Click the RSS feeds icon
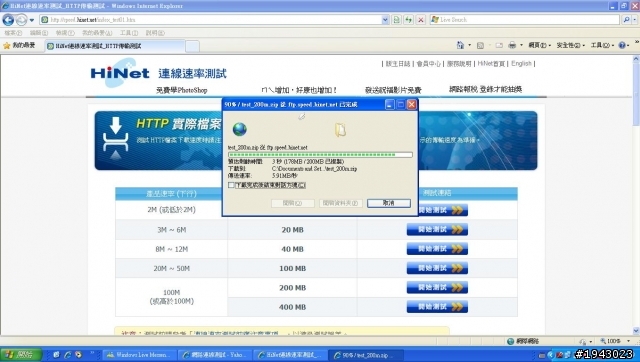The image size is (640, 362). [480, 45]
